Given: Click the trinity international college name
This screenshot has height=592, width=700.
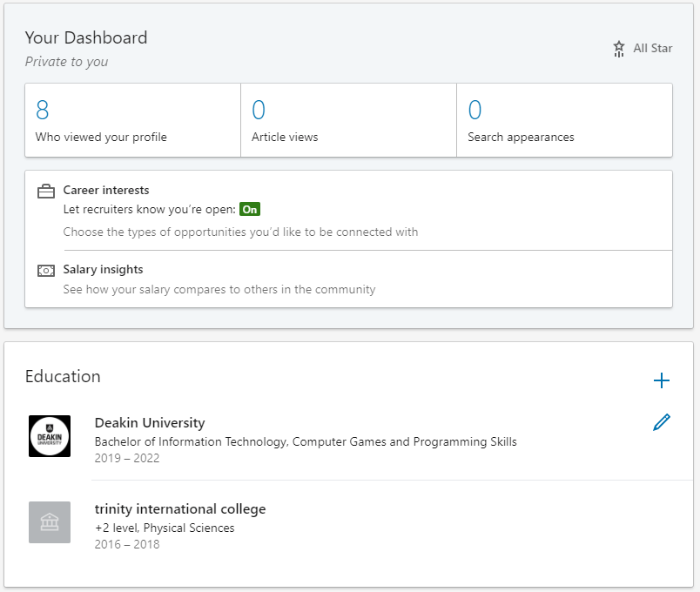Looking at the screenshot, I should pos(180,509).
